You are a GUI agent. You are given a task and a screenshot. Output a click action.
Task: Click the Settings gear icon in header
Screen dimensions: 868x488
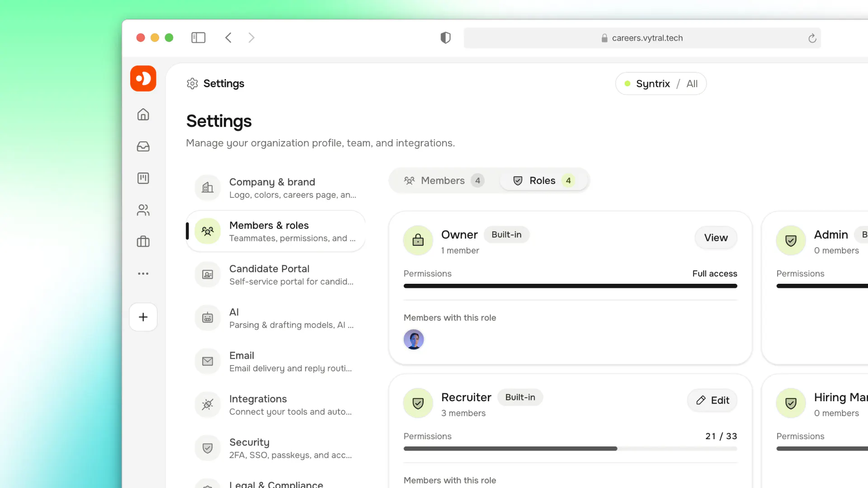[x=193, y=84]
